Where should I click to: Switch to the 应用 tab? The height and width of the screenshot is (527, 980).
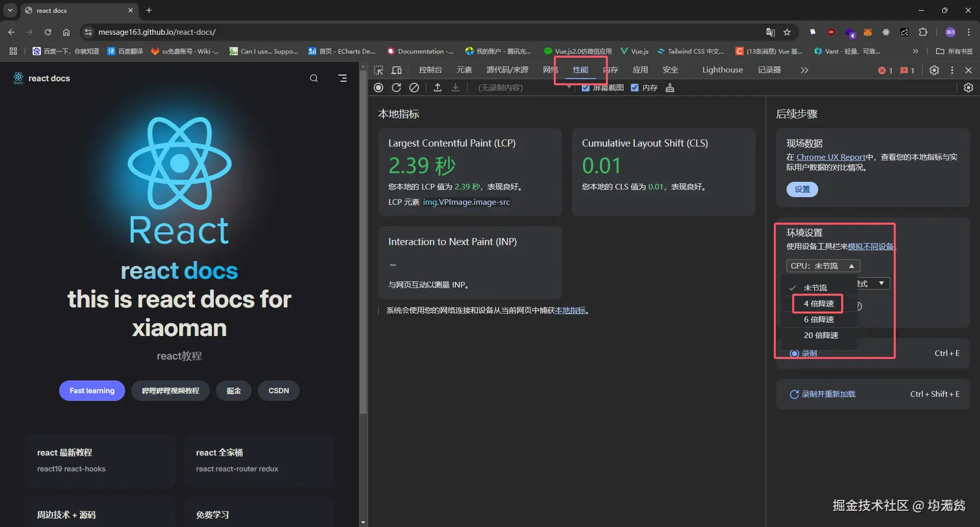click(640, 70)
